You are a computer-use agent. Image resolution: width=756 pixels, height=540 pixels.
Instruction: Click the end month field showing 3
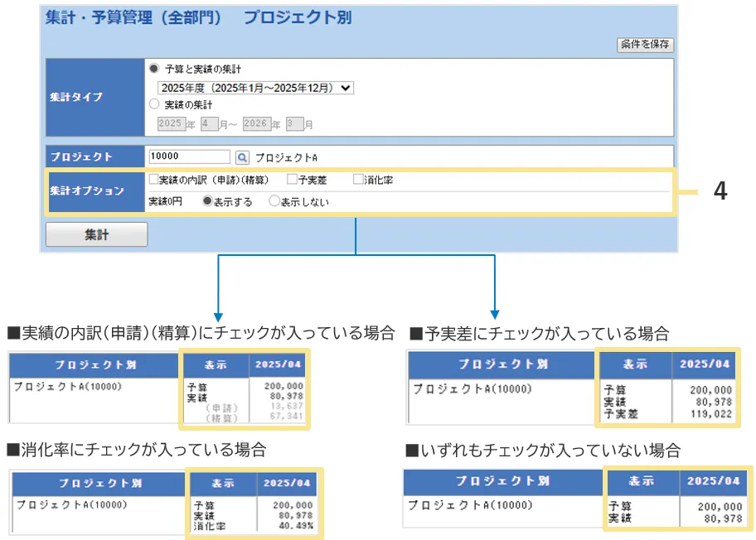293,123
